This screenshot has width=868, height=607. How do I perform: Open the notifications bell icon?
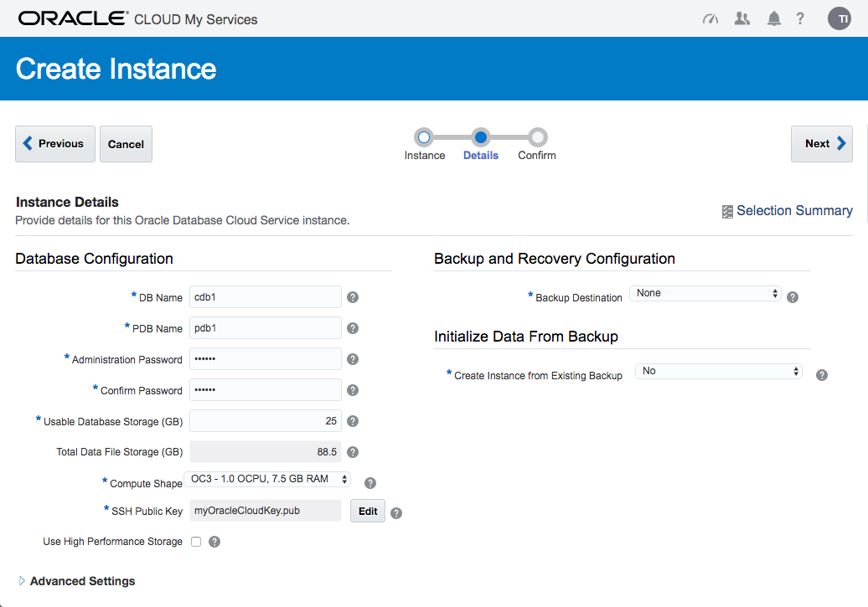pyautogui.click(x=774, y=18)
